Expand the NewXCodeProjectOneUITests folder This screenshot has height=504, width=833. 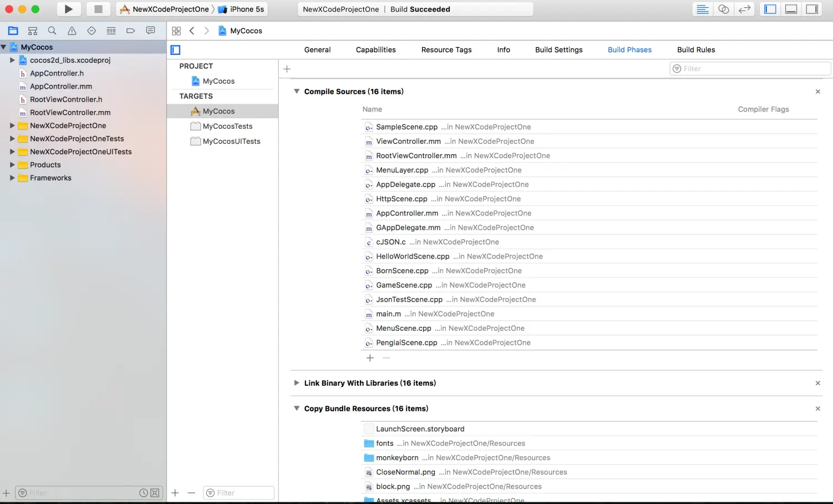[12, 152]
